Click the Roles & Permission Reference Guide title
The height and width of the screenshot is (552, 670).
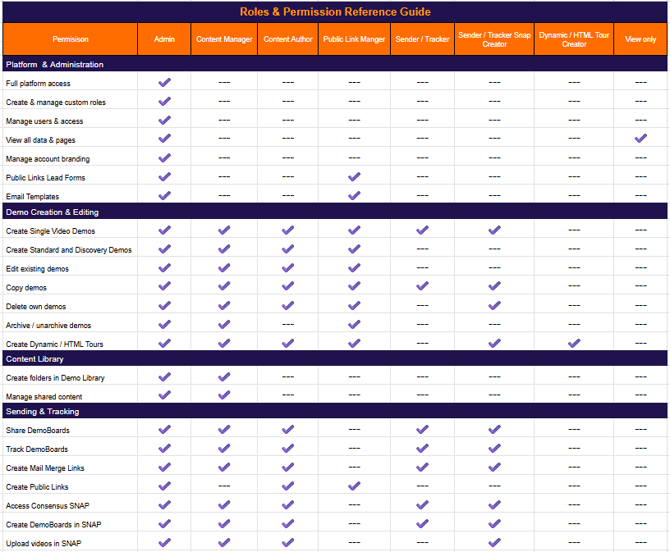335,12
